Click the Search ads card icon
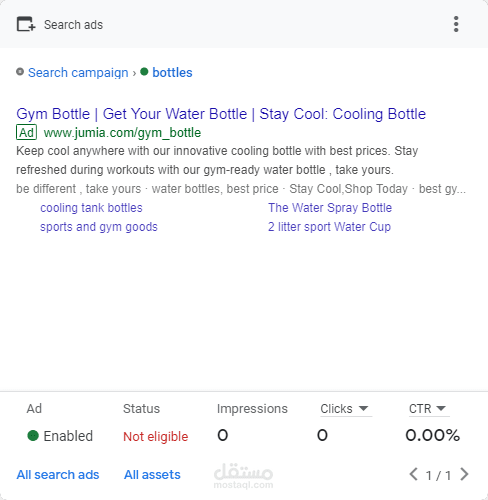 tap(26, 24)
